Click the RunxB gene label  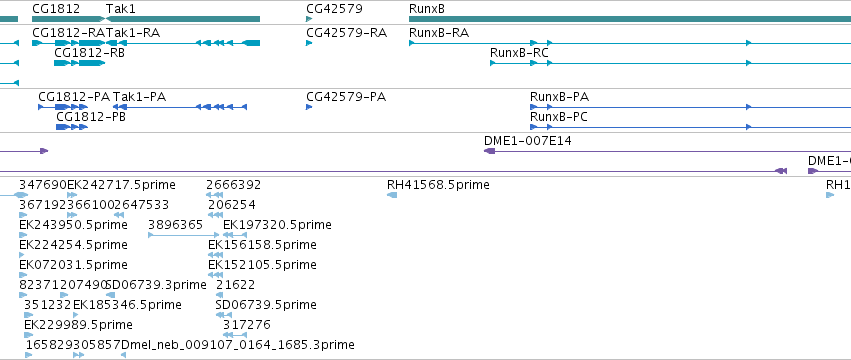(427, 9)
